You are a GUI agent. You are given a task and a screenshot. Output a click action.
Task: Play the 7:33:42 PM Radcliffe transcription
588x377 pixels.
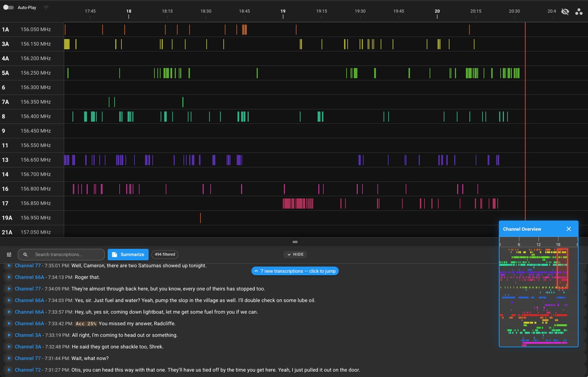point(9,324)
